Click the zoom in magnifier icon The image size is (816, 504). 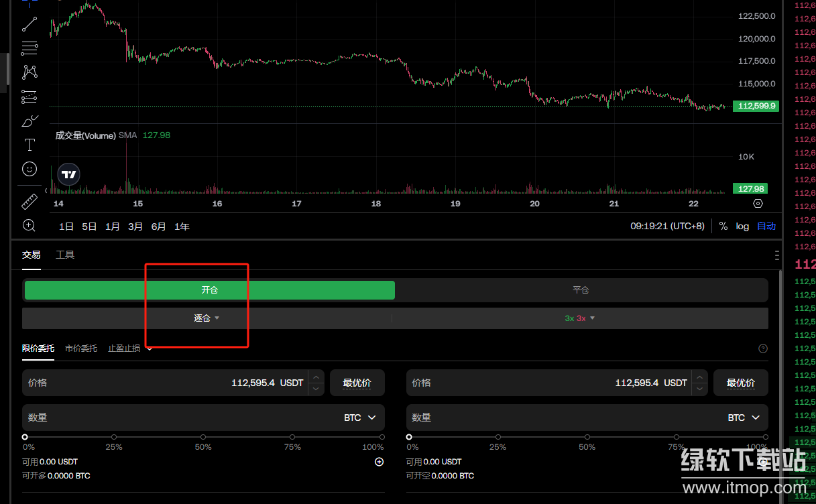click(x=30, y=225)
